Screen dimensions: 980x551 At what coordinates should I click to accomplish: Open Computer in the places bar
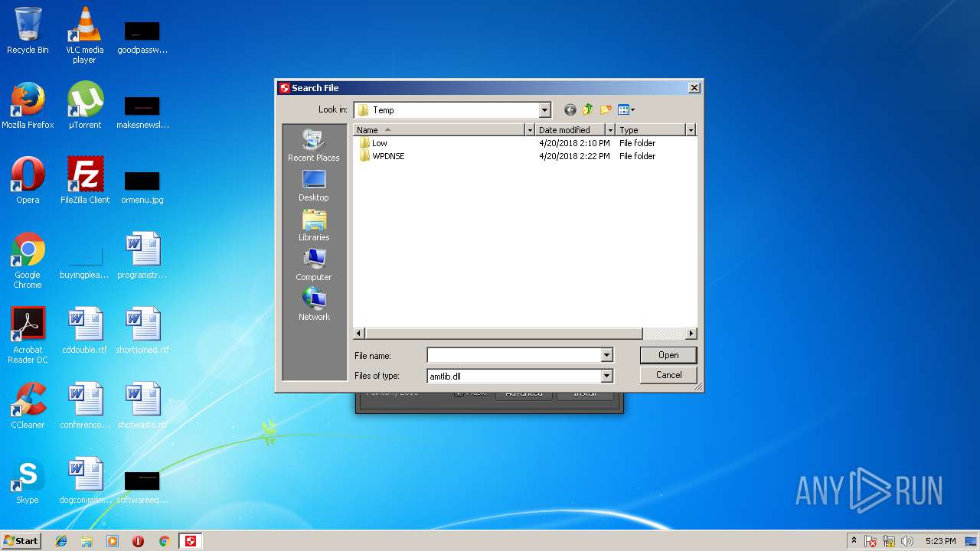[314, 265]
